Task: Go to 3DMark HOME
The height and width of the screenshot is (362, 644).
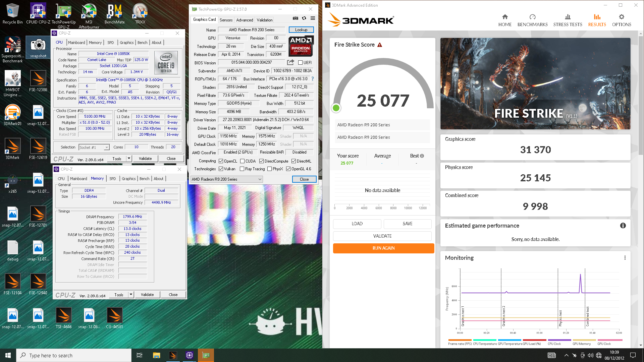Action: point(505,20)
